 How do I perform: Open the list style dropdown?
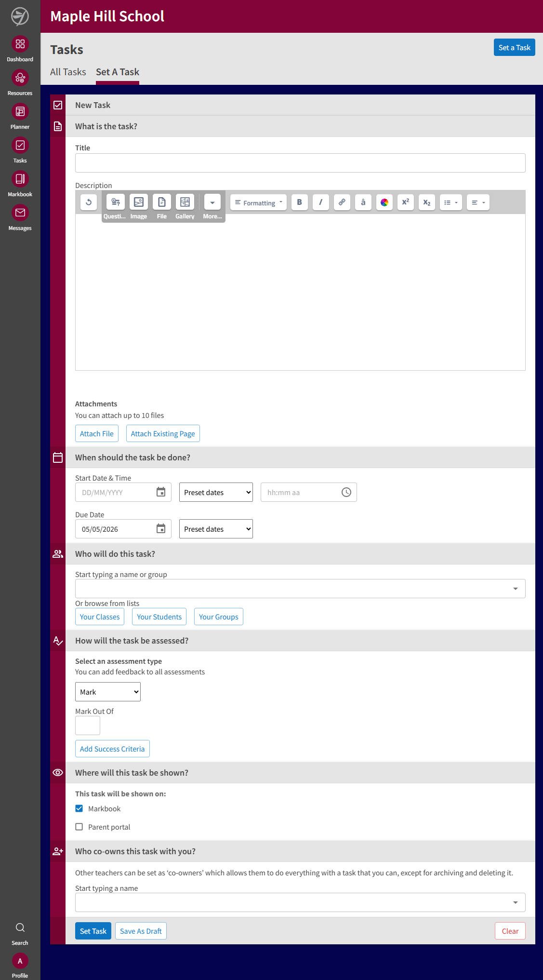(x=451, y=202)
